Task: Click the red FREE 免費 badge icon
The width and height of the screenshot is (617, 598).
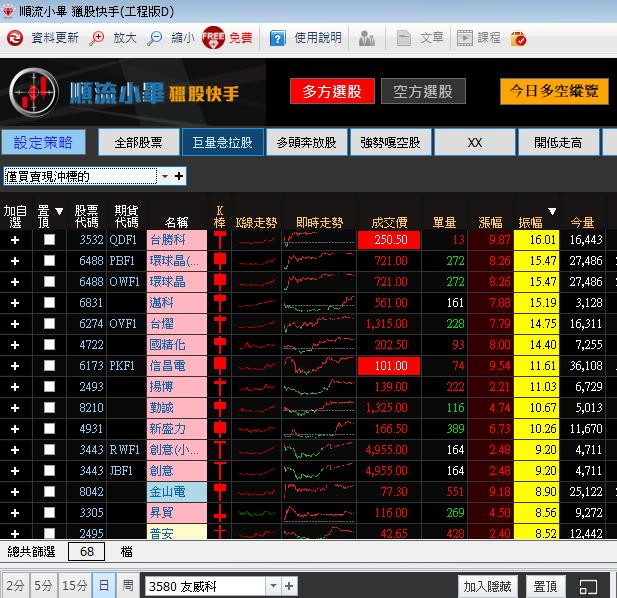Action: (213, 38)
